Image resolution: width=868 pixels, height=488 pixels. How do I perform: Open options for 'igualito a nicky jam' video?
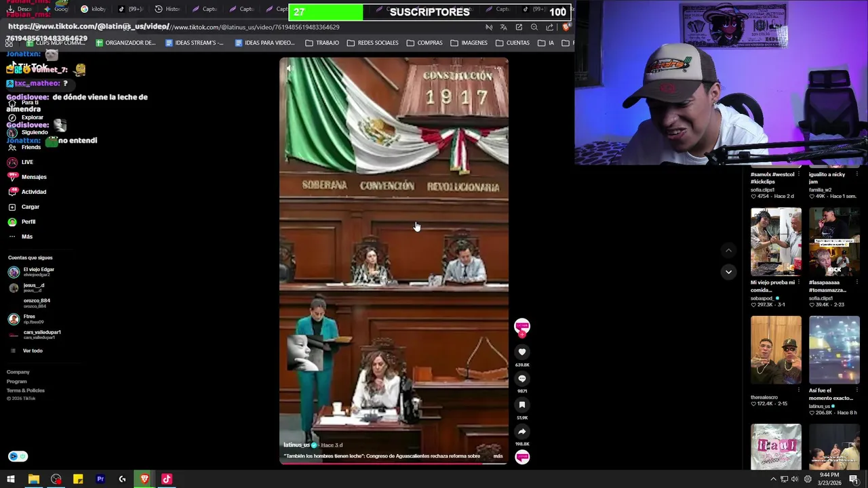pos(856,174)
